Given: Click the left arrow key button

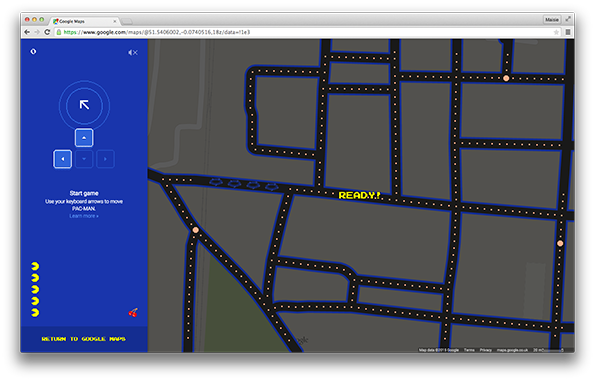Looking at the screenshot, I should click(63, 159).
